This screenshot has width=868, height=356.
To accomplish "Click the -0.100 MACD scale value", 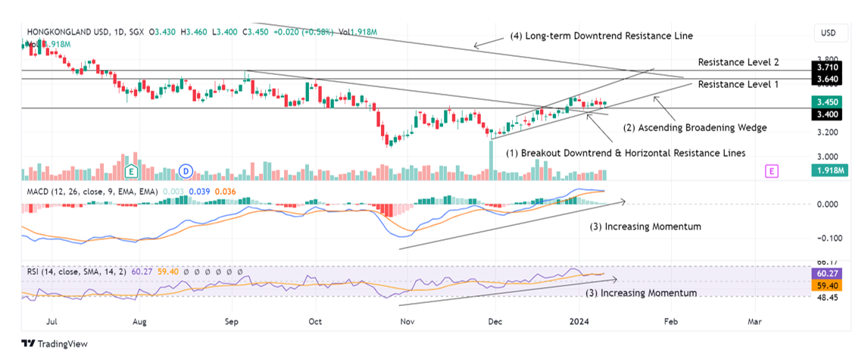I will pyautogui.click(x=829, y=238).
